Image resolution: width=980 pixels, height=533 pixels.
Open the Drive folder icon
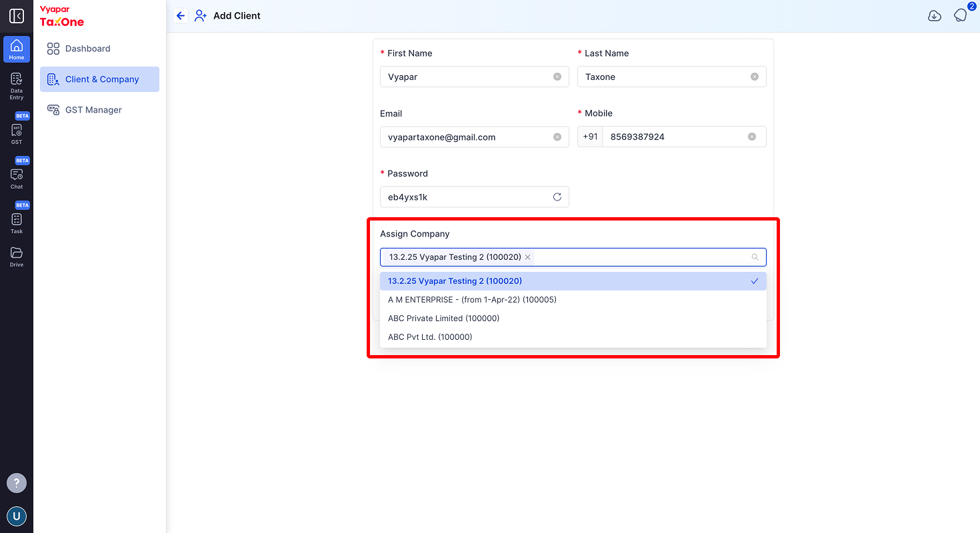tap(17, 257)
